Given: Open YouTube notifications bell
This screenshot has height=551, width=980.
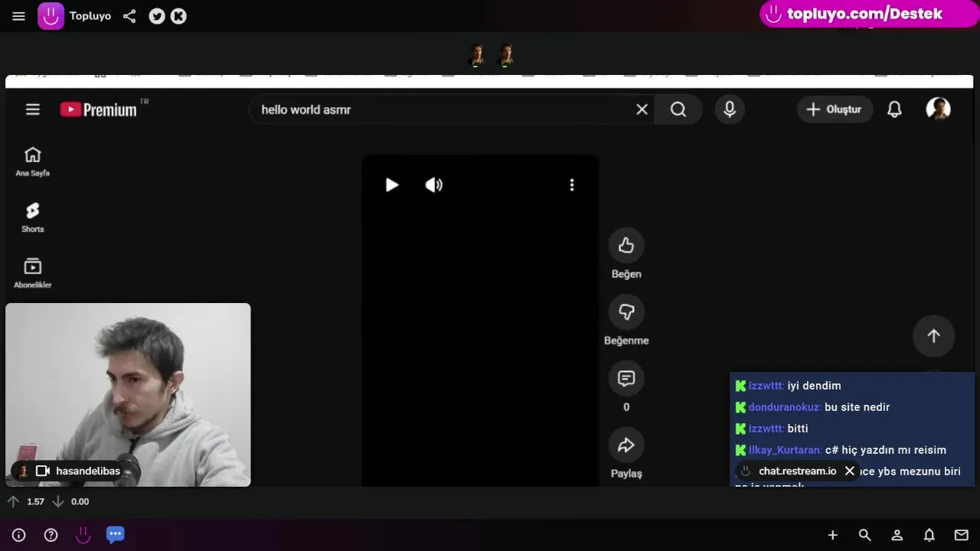Looking at the screenshot, I should click(894, 109).
